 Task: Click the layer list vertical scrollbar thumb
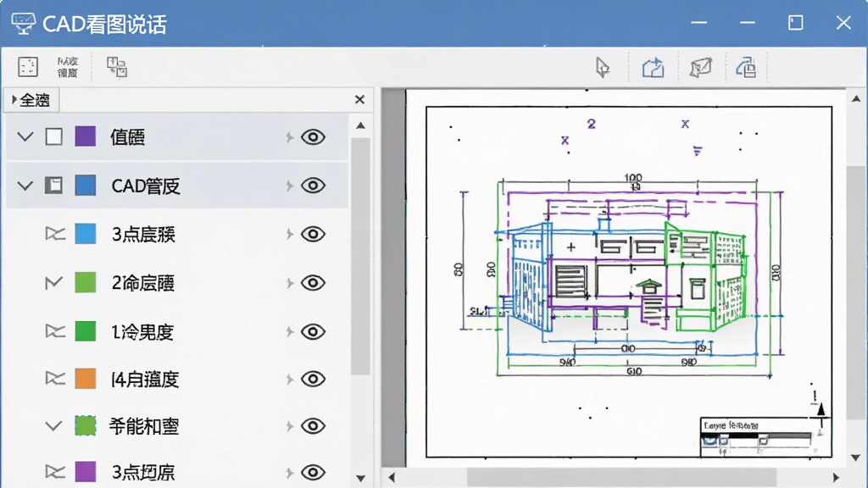(360, 256)
